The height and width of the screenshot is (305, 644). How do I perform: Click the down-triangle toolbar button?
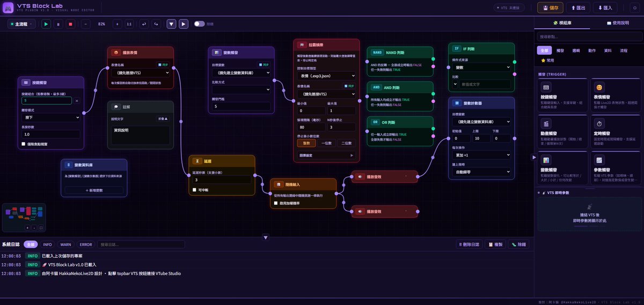click(171, 24)
